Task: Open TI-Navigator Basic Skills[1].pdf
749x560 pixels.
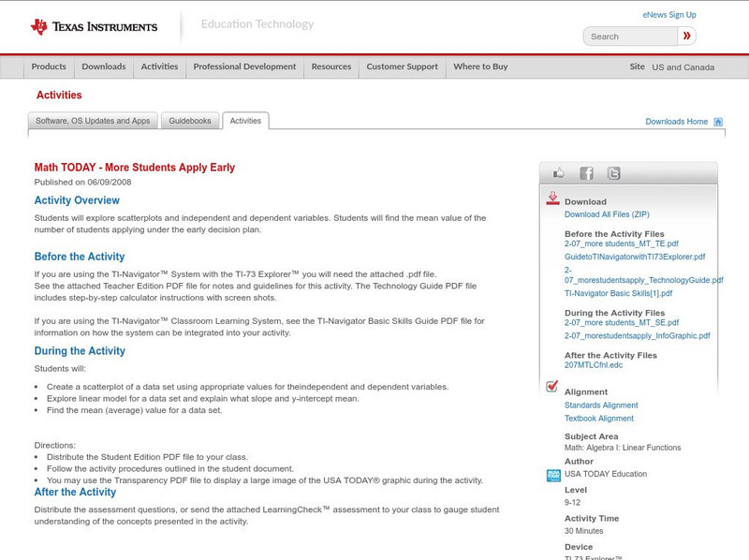Action: point(618,293)
